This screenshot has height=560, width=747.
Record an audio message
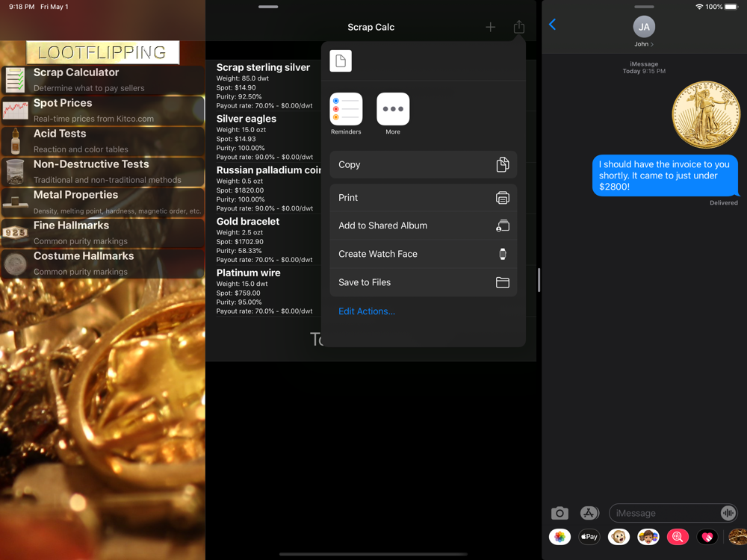click(x=728, y=513)
